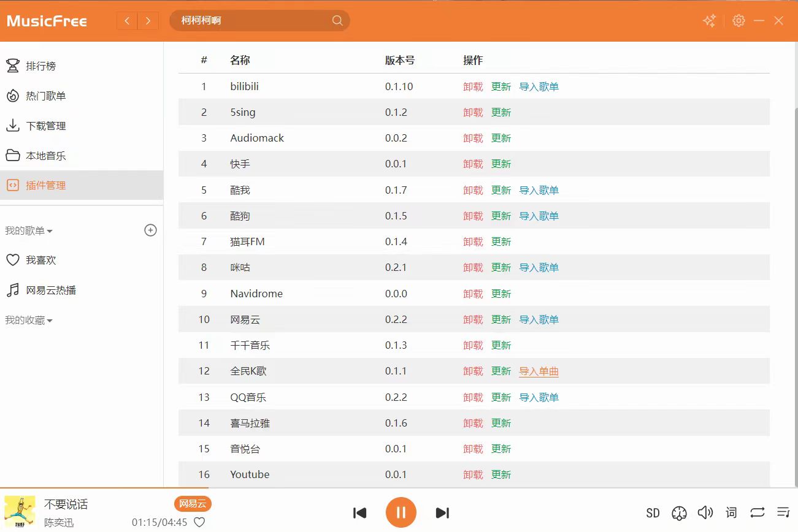Image resolution: width=798 pixels, height=532 pixels.
Task: Open the playlist queue icon
Action: (x=783, y=512)
